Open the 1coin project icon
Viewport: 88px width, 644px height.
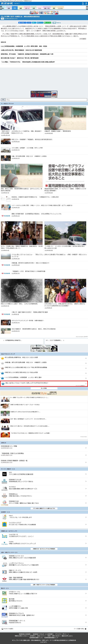click(4, 536)
